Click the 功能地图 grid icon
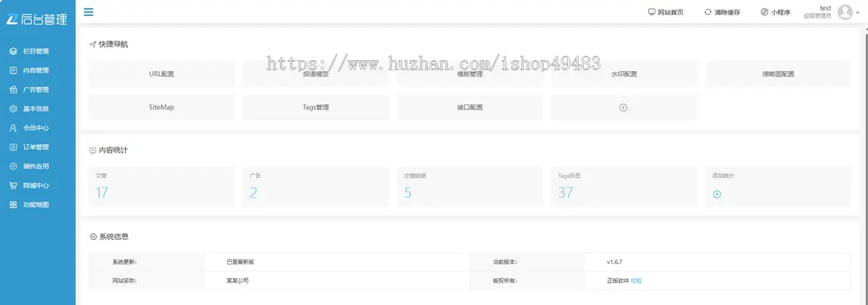The image size is (868, 305). click(13, 205)
